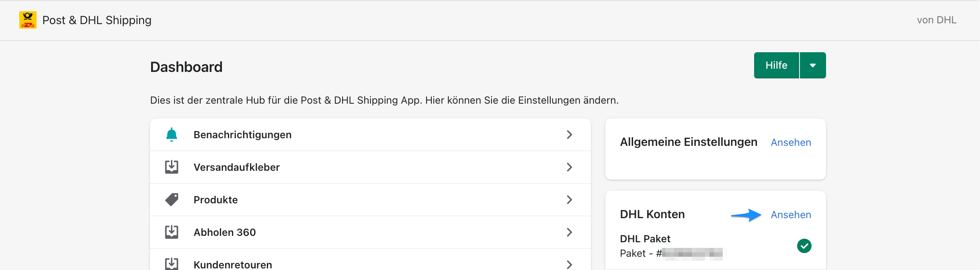This screenshot has height=270, width=980.
Task: Open Ansehen link for Allgemeine Einstellungen
Action: pyautogui.click(x=791, y=142)
